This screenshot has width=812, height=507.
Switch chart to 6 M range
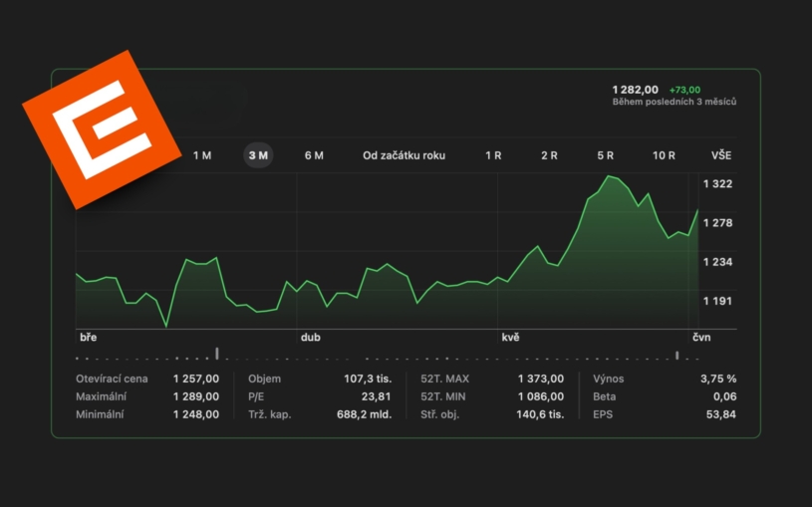click(314, 155)
